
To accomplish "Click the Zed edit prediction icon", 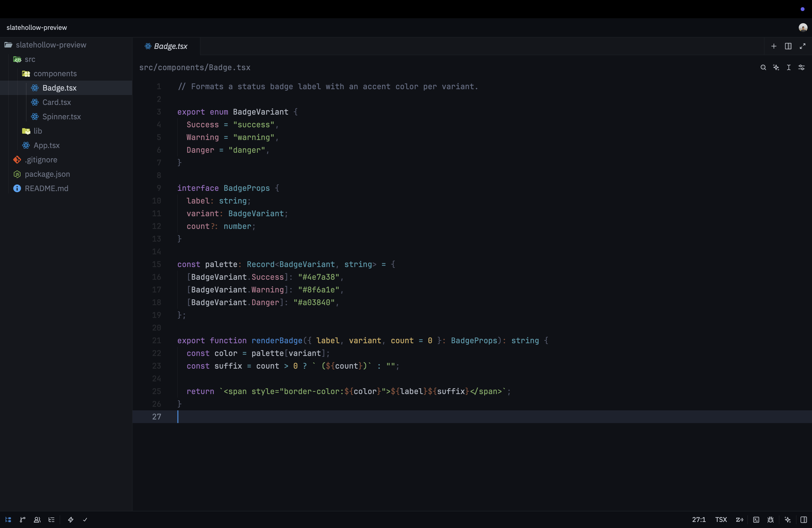I will [739, 519].
